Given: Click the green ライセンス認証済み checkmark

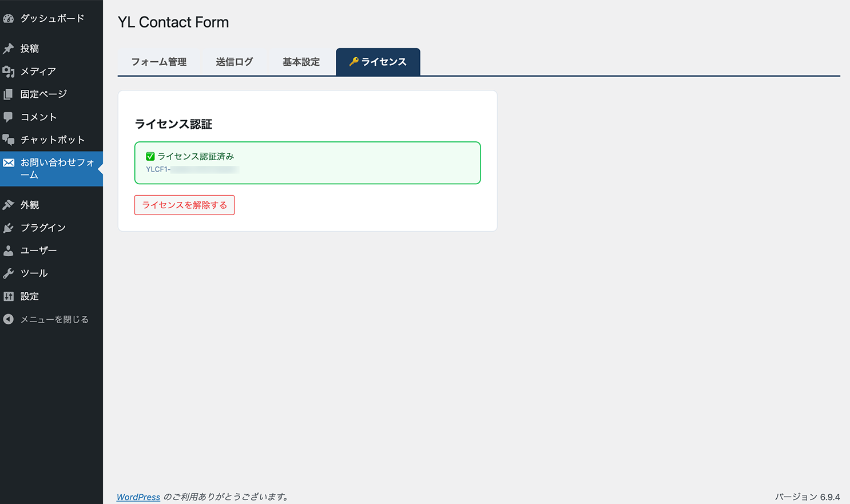Looking at the screenshot, I should click(x=150, y=156).
